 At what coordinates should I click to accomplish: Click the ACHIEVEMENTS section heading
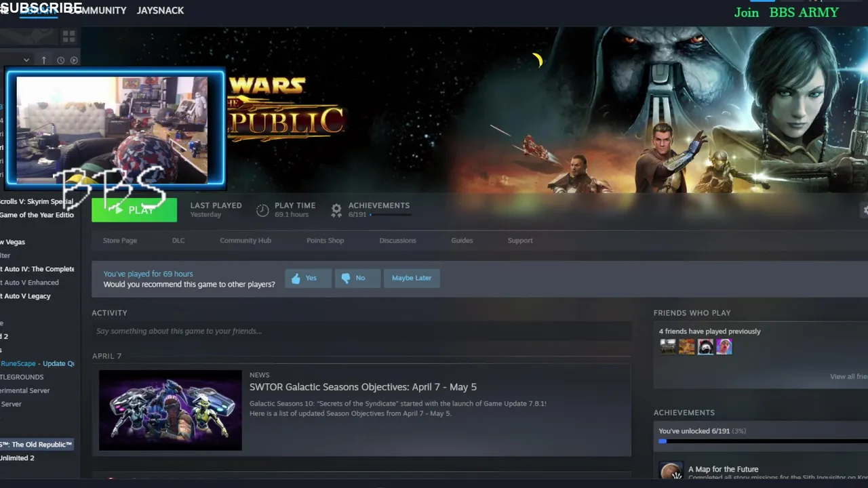(684, 413)
